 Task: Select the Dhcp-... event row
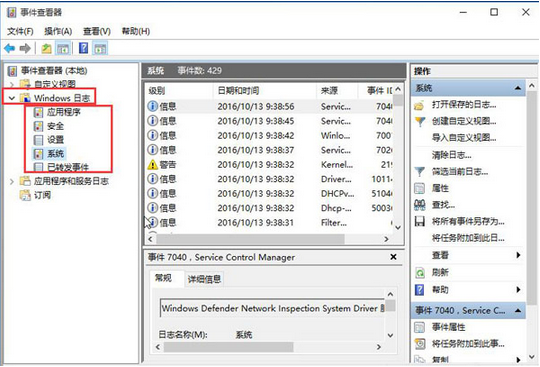(269, 208)
